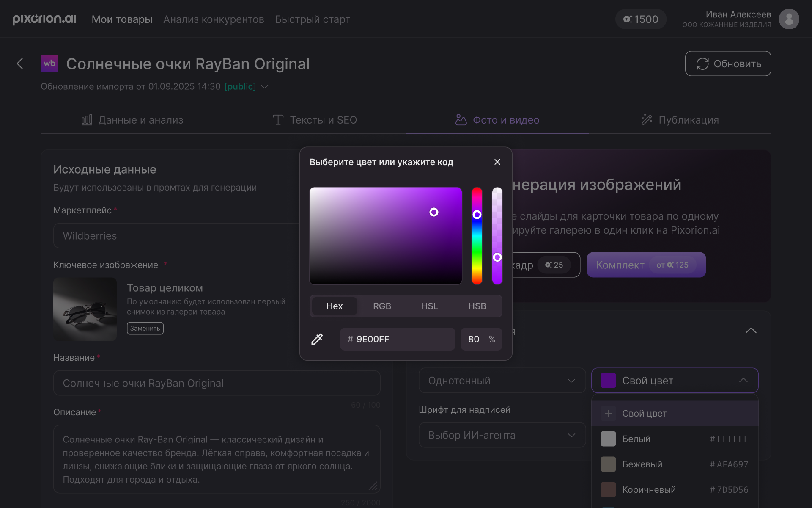Screen dimensions: 812x508
Task: Open the Тексты и SEO tab
Action: (x=315, y=120)
